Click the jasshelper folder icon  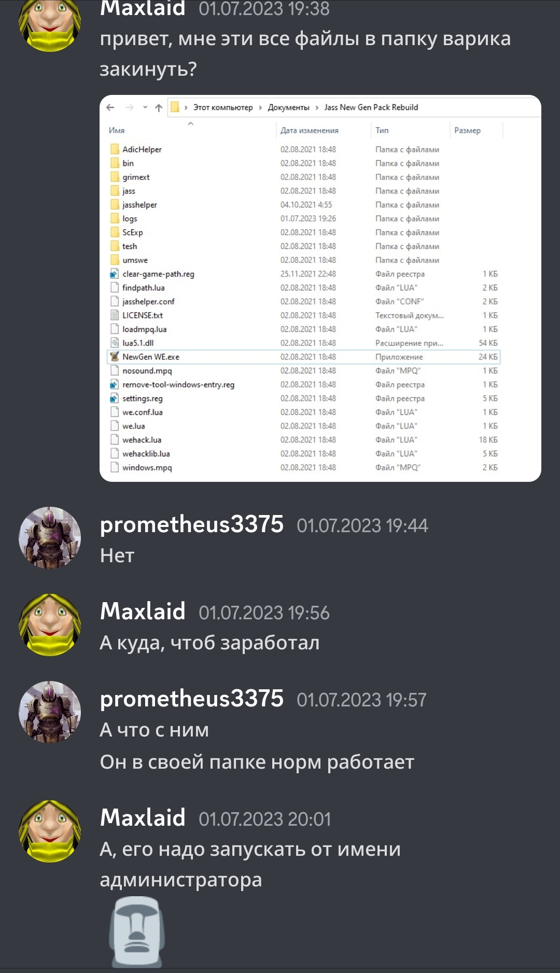(x=115, y=205)
